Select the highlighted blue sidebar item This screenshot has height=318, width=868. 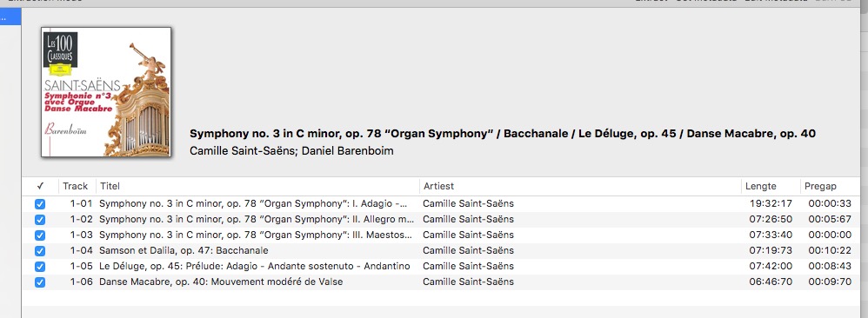[10, 17]
